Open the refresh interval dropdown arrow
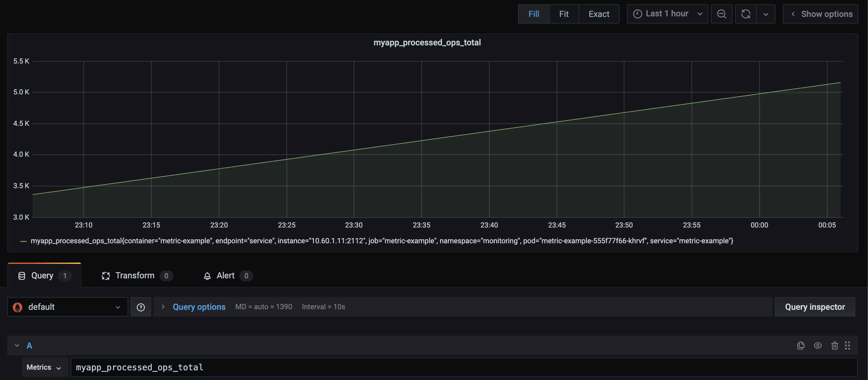The height and width of the screenshot is (380, 868). (x=766, y=14)
